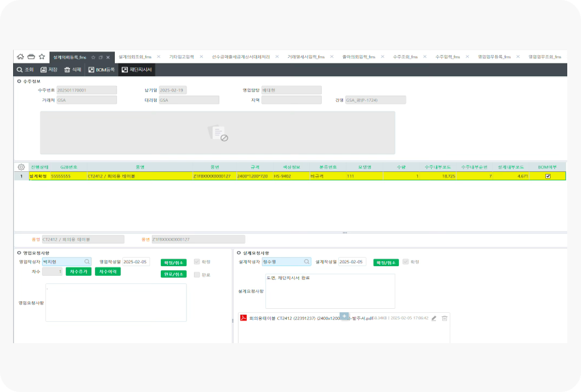
Task: Toggle 확정 checkbox in 설계요청사항 section
Action: coord(406,262)
